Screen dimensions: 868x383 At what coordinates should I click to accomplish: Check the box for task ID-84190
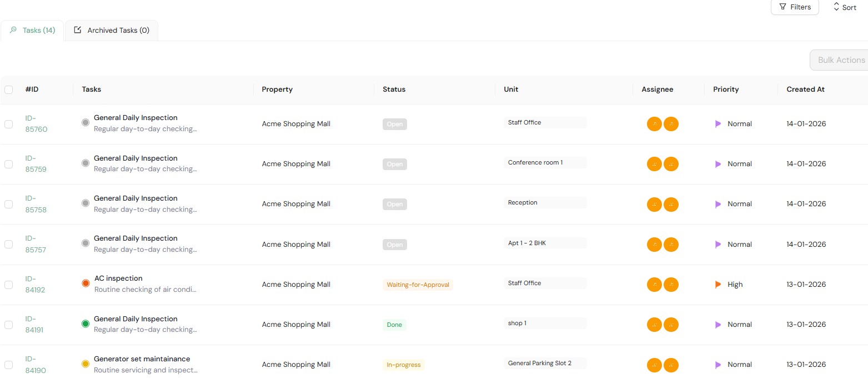(9, 365)
